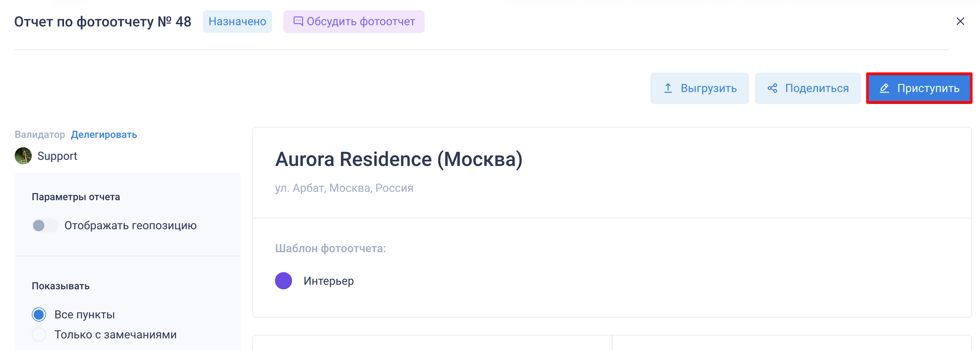980x350 pixels.
Task: Choose the Только с замечаниями option
Action: (x=39, y=335)
